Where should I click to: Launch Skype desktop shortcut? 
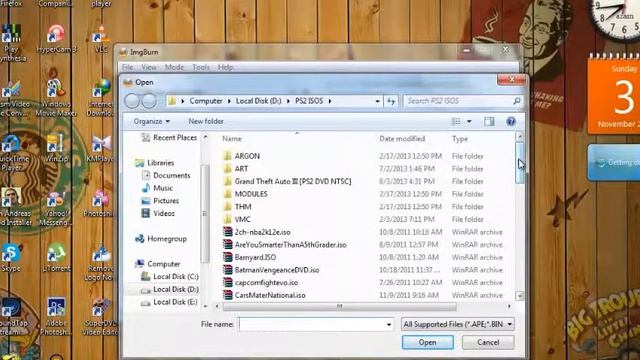coord(11,258)
